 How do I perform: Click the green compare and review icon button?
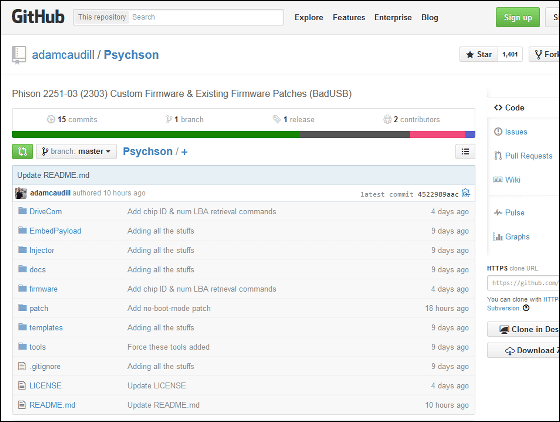[x=22, y=151]
